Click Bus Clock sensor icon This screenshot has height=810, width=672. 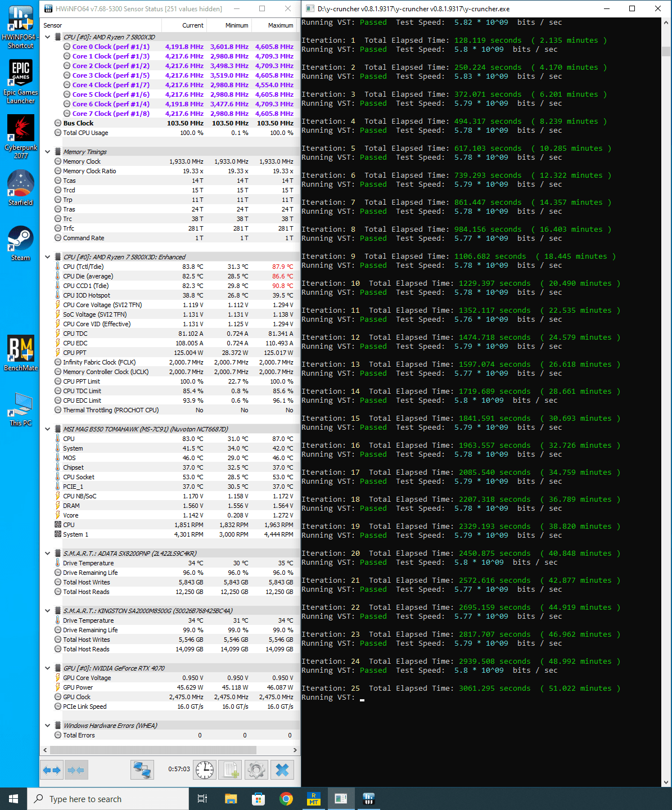58,123
